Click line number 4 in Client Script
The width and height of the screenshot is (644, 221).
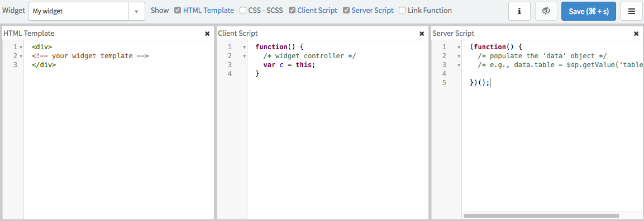coord(230,74)
